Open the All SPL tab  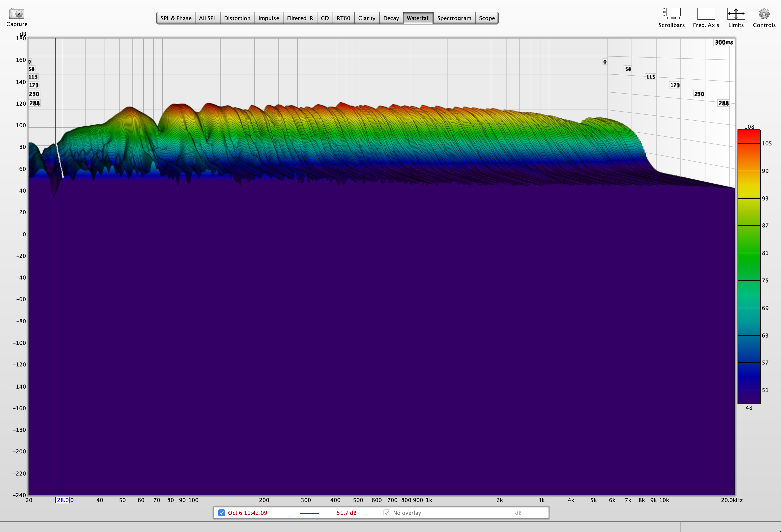point(207,18)
